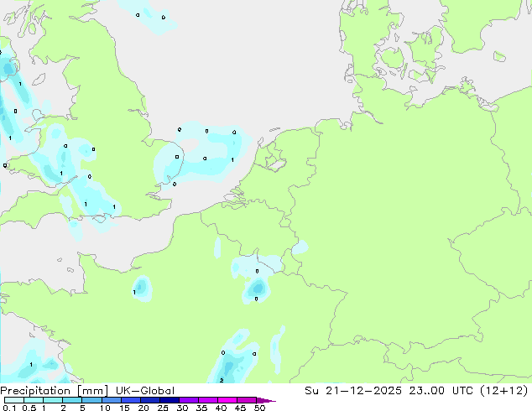Click the 25–30 mm navy legend swatch

169,400
